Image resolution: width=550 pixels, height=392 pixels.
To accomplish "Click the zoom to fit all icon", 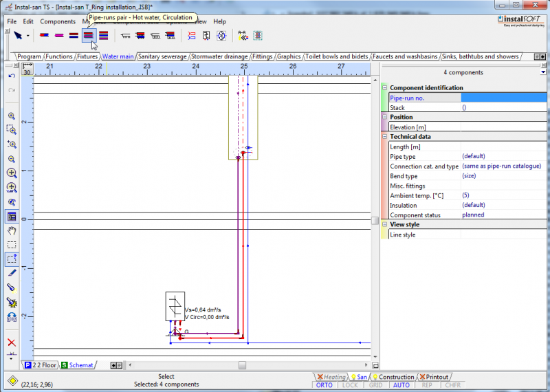I will pyautogui.click(x=12, y=173).
